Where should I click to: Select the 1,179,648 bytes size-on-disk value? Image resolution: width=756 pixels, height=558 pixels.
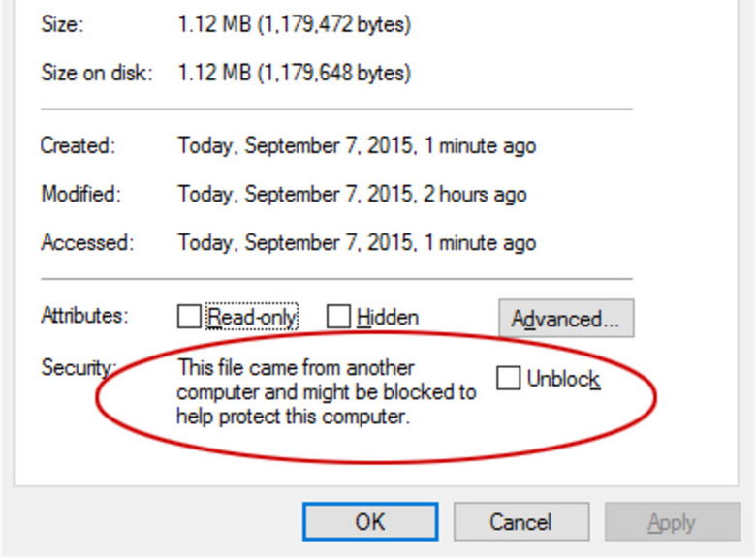[x=295, y=73]
